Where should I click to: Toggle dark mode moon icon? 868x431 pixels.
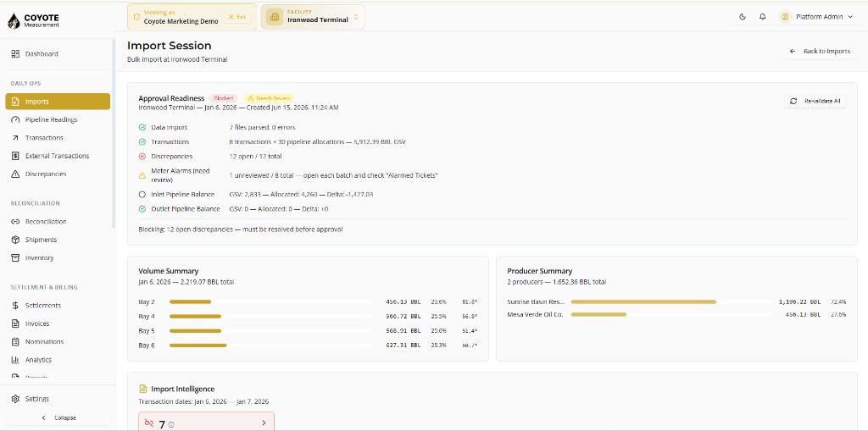tap(743, 17)
